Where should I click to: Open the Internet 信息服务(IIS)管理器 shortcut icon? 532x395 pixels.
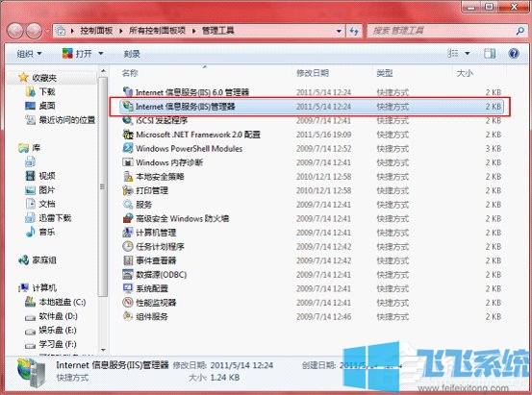pos(128,107)
